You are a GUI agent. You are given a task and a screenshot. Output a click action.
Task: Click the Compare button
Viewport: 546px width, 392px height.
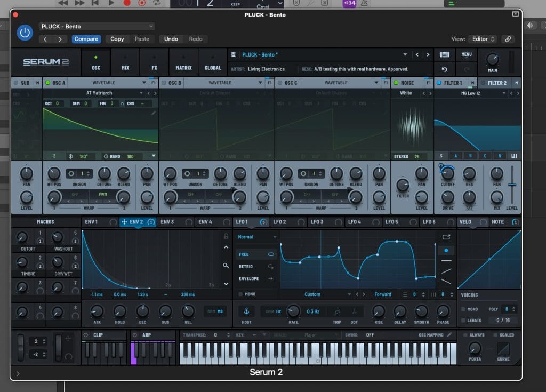click(86, 39)
